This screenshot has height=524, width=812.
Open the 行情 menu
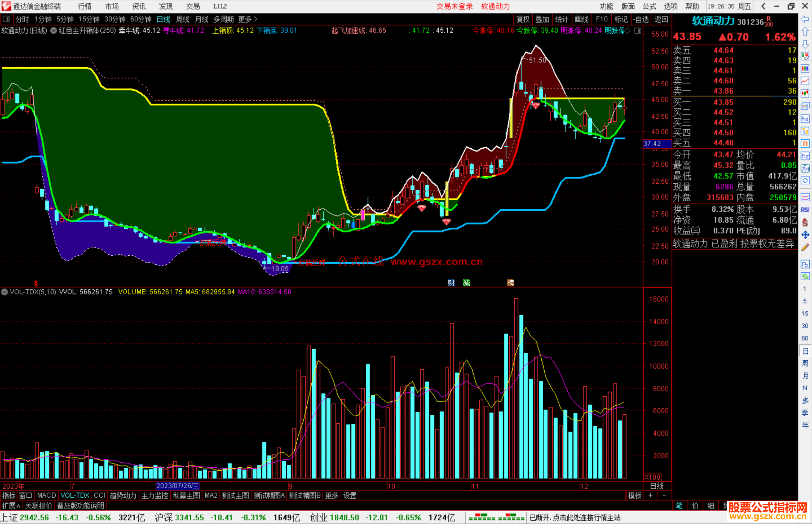[85, 6]
